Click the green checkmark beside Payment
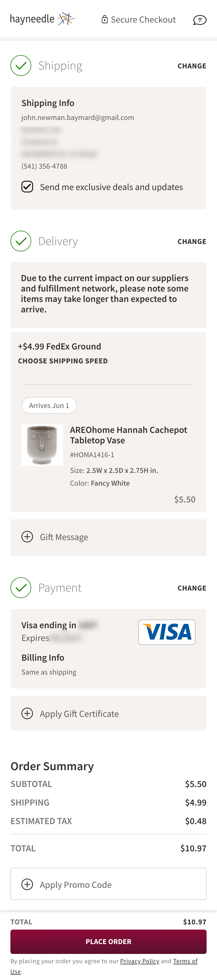This screenshot has width=217, height=980. 21,587
